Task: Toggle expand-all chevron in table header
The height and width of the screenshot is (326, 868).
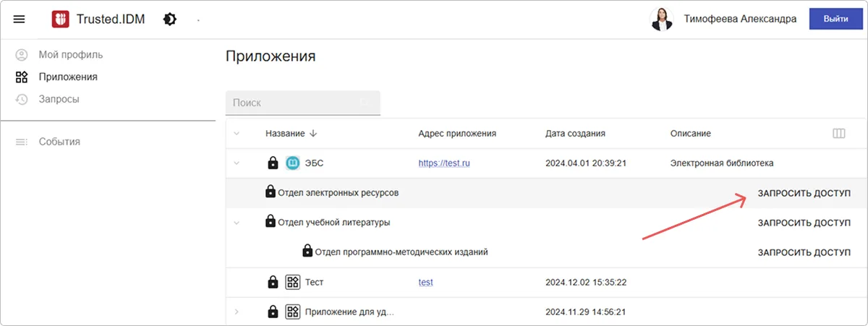Action: click(236, 134)
